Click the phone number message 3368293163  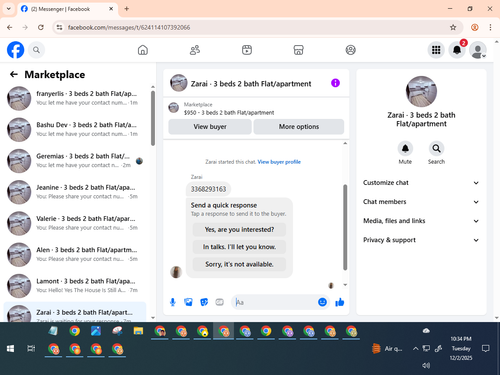click(x=208, y=189)
